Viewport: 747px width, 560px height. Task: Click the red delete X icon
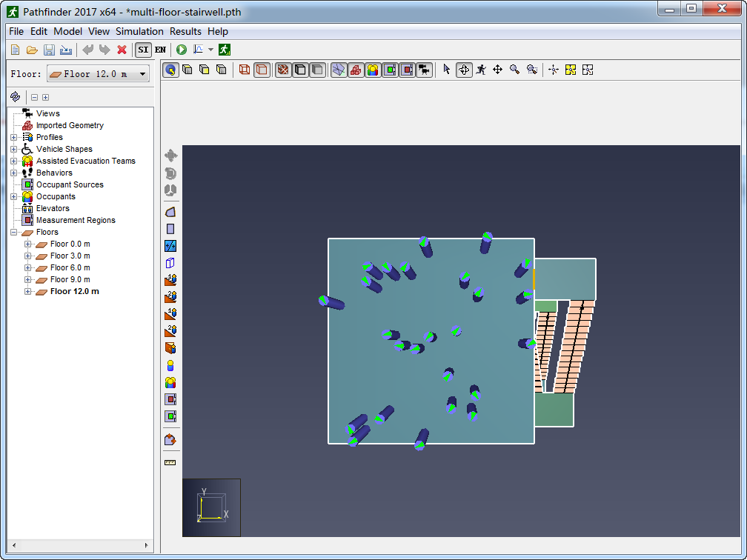pos(122,50)
